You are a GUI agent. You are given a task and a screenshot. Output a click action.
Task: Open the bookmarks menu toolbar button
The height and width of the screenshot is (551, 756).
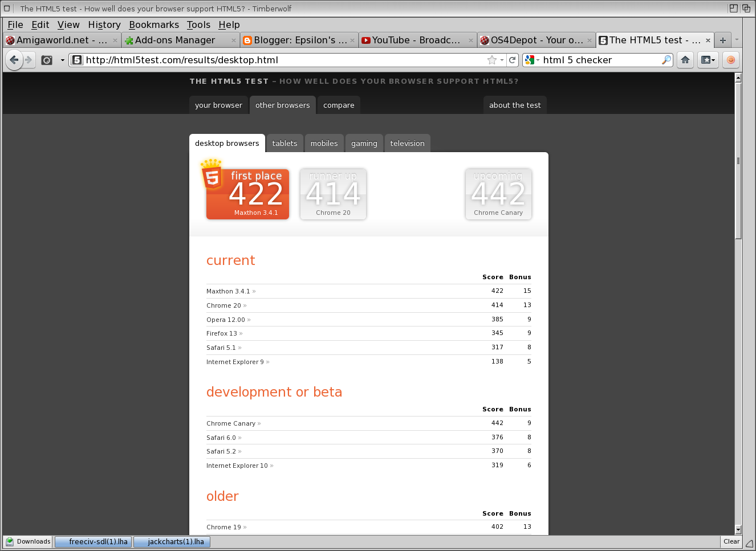(x=708, y=60)
